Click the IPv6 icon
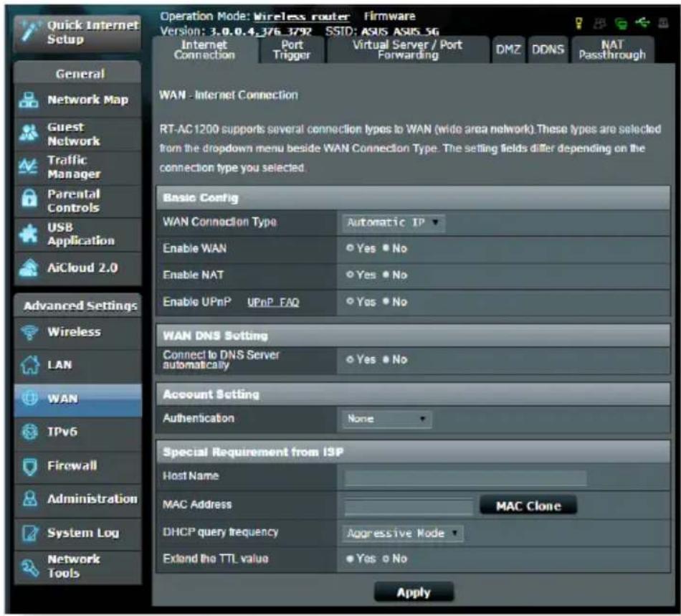 29,432
